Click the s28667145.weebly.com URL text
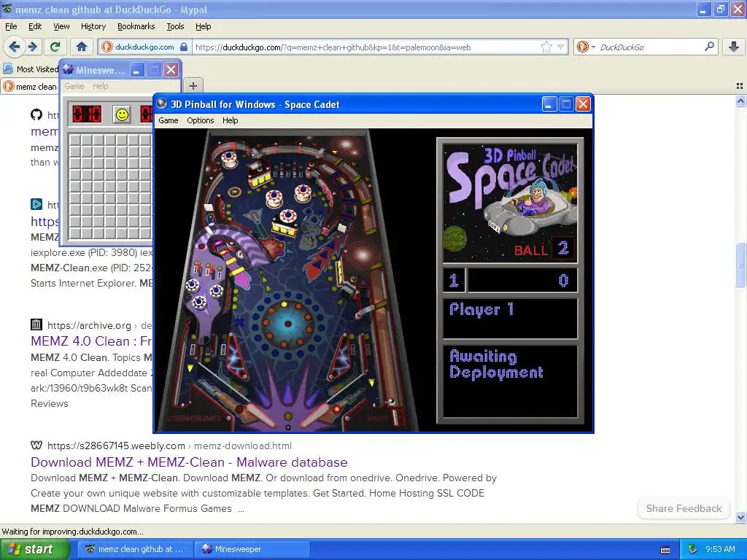The height and width of the screenshot is (560, 747). click(x=116, y=446)
